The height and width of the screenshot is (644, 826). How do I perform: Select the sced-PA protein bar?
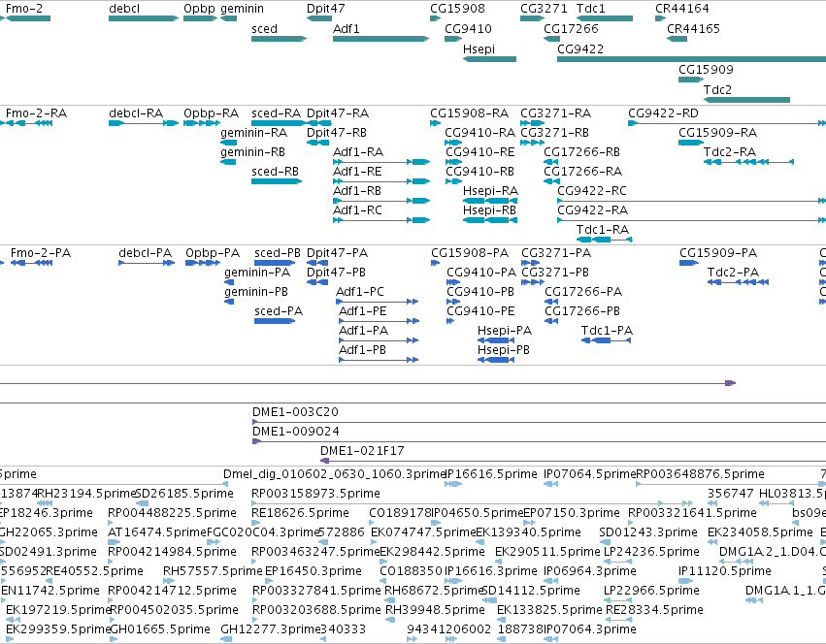275,321
